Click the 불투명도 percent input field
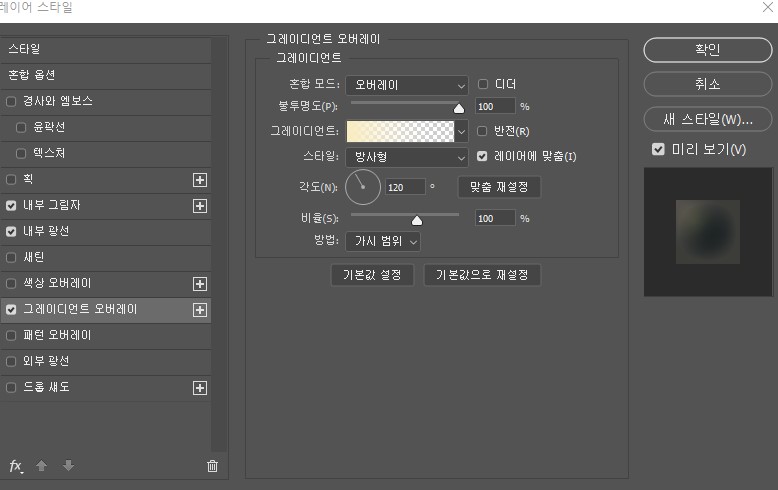The image size is (778, 490). [x=495, y=107]
